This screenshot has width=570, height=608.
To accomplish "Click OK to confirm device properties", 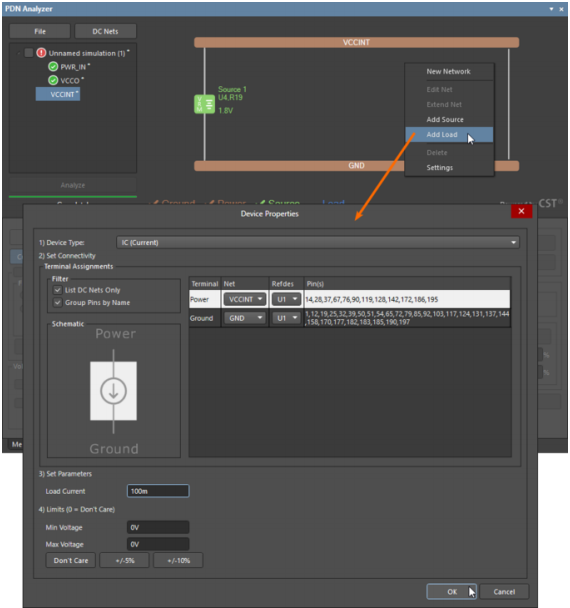I will (x=452, y=592).
